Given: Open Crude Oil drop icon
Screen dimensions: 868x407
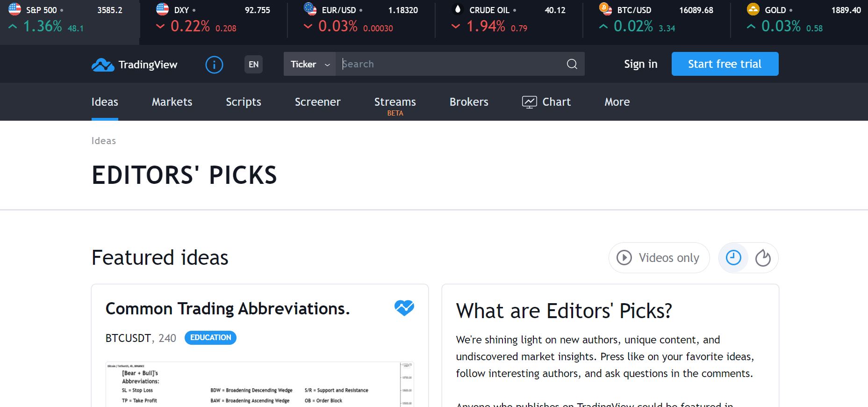Looking at the screenshot, I should (458, 9).
